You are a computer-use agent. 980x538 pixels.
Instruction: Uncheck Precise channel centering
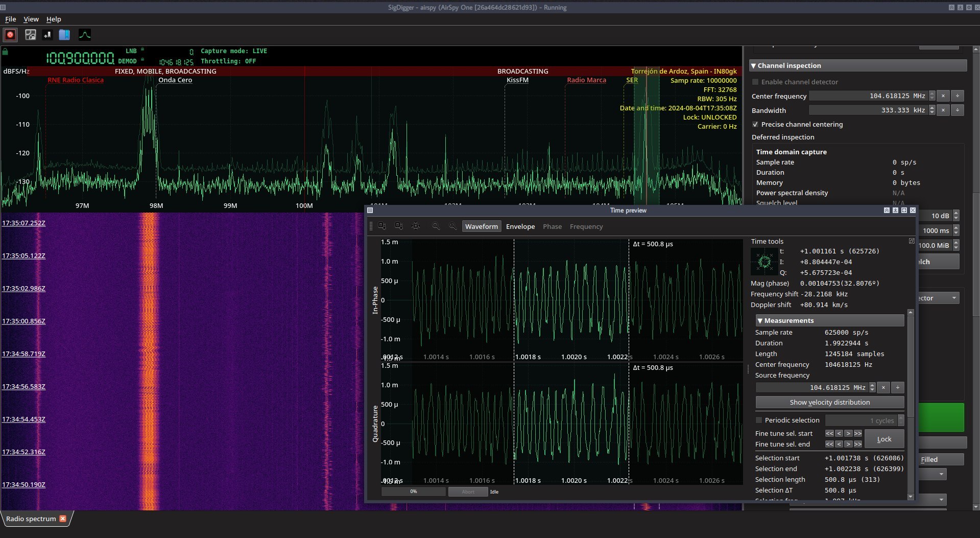pos(755,124)
